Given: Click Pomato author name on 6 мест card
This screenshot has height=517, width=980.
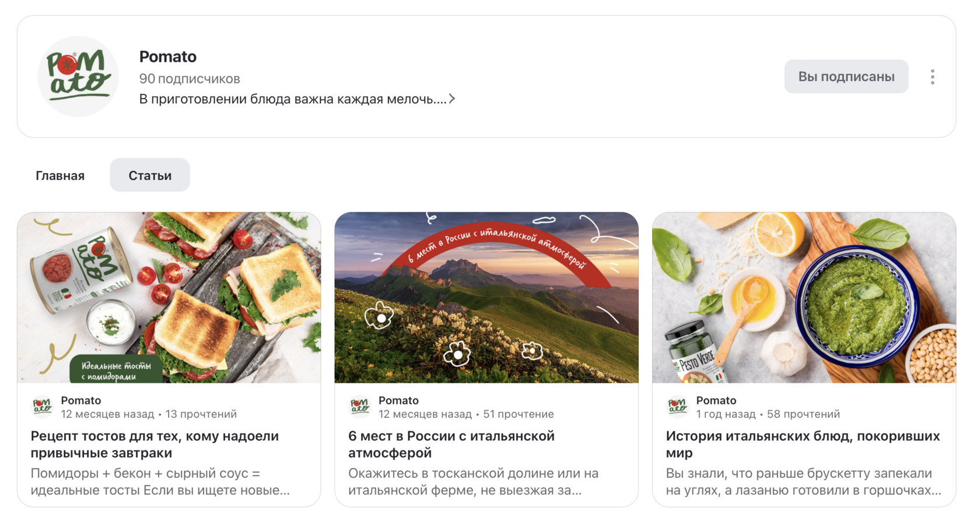Looking at the screenshot, I should [398, 400].
